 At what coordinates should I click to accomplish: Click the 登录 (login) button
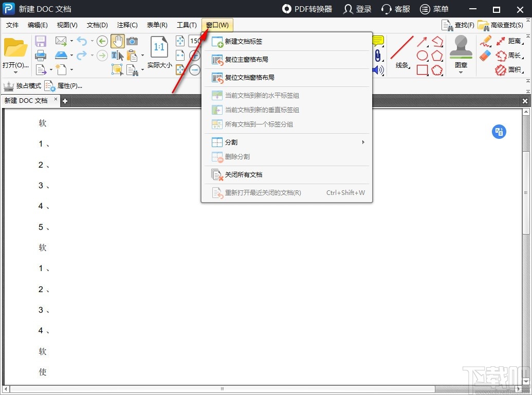[357, 9]
